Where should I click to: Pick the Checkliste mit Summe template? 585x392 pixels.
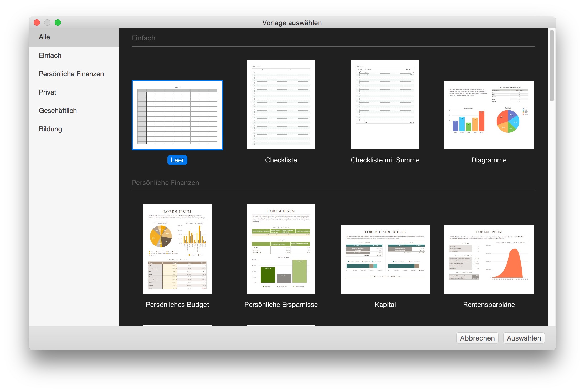(x=385, y=105)
